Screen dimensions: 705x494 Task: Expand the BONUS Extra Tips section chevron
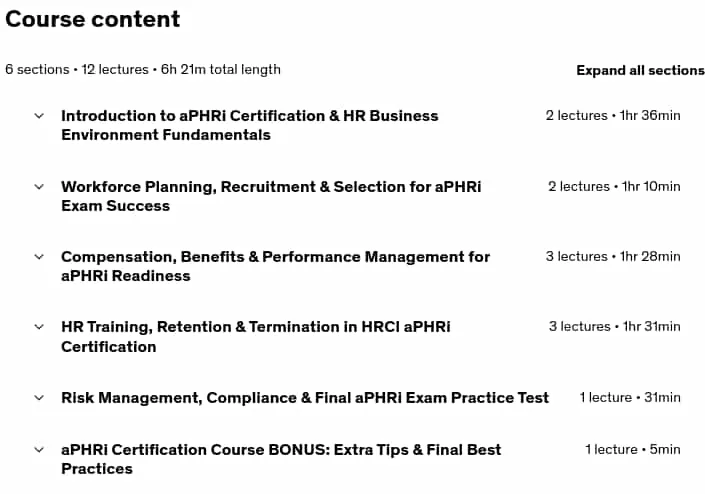pyautogui.click(x=39, y=449)
